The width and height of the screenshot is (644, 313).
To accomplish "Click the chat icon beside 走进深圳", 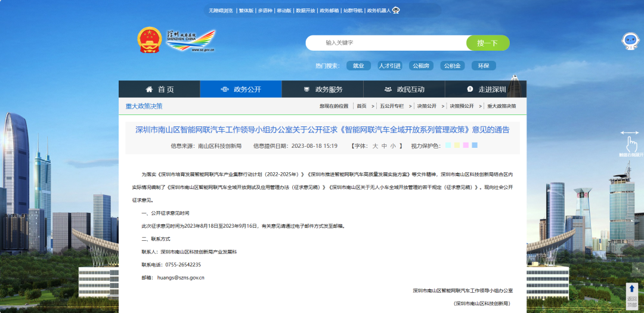I will [x=470, y=89].
